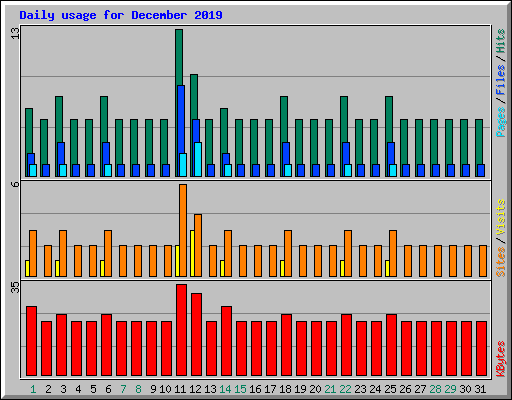The height and width of the screenshot is (400, 512).
Task: Select day "3" on the date axis
Action: pos(63,389)
